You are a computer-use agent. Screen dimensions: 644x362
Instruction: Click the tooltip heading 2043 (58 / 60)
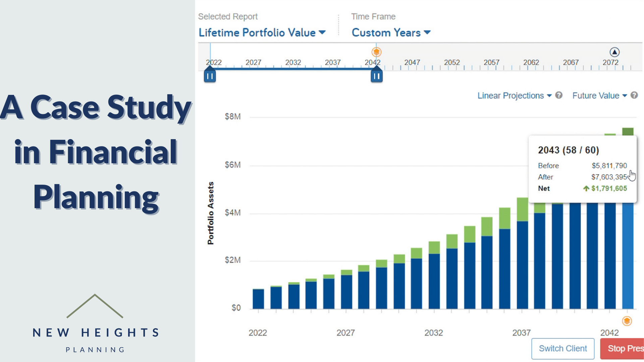coord(569,150)
